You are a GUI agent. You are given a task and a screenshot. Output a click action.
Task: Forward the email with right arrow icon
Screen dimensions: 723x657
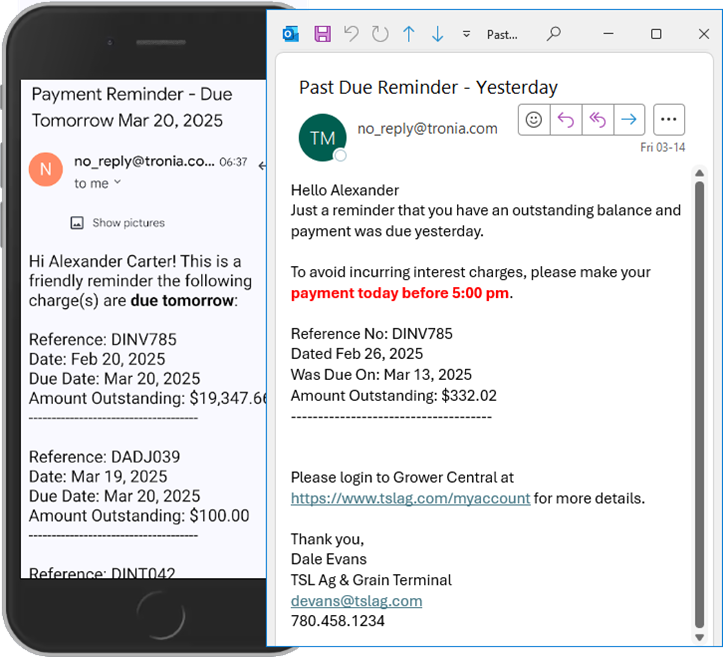point(629,120)
